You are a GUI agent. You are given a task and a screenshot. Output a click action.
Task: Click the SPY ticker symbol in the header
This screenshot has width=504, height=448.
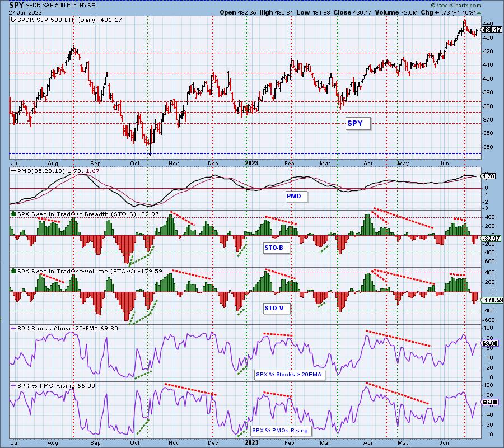(x=16, y=6)
